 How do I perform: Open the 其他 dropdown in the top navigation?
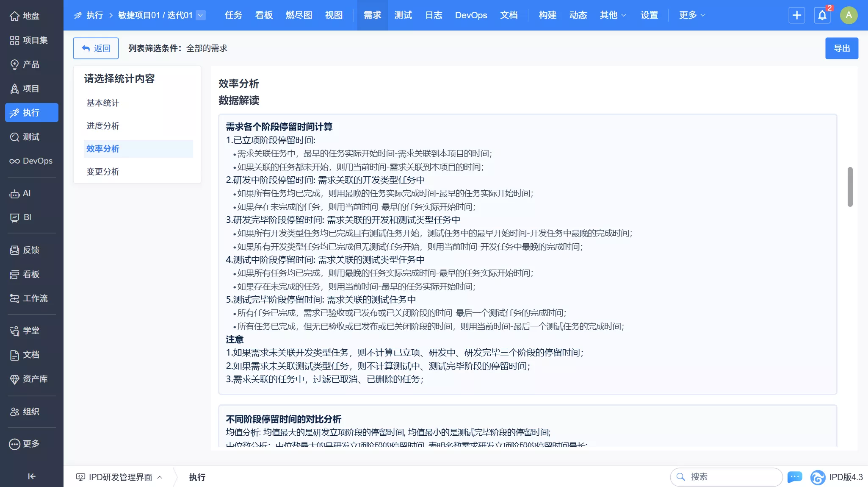coord(612,15)
